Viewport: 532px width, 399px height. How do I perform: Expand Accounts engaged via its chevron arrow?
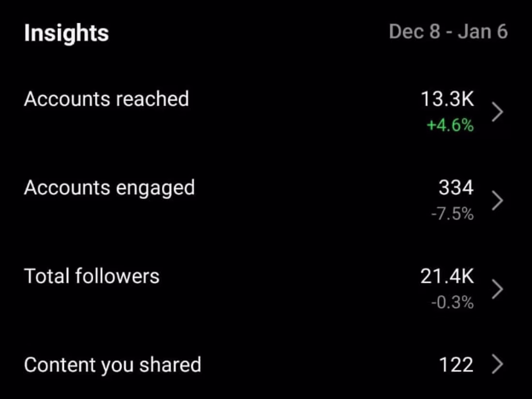pyautogui.click(x=497, y=201)
